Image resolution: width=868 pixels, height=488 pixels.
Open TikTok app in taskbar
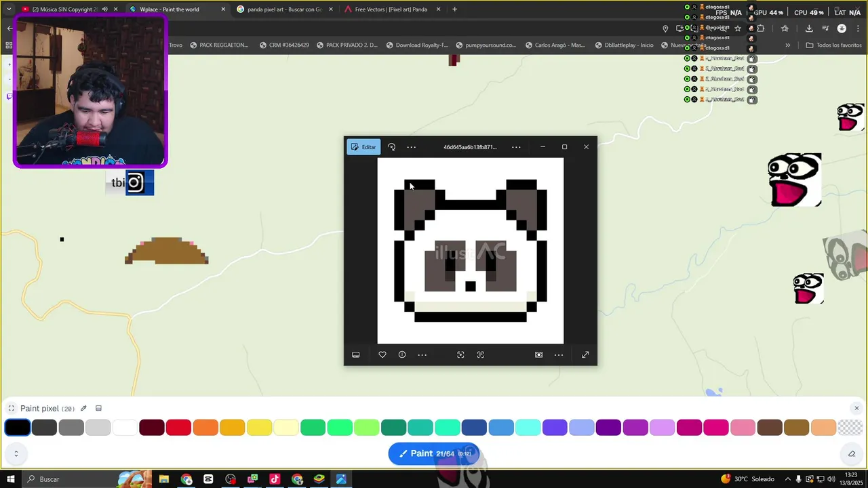point(275,479)
